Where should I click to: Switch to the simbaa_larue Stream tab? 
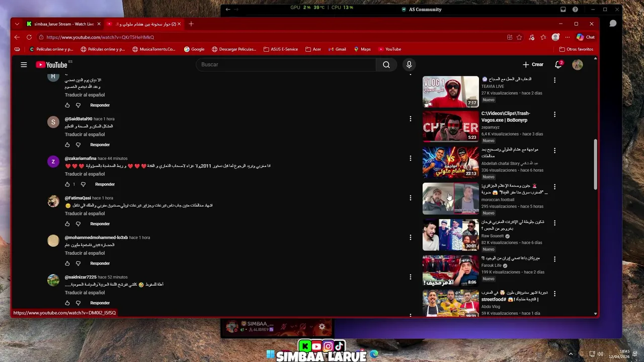(x=63, y=24)
